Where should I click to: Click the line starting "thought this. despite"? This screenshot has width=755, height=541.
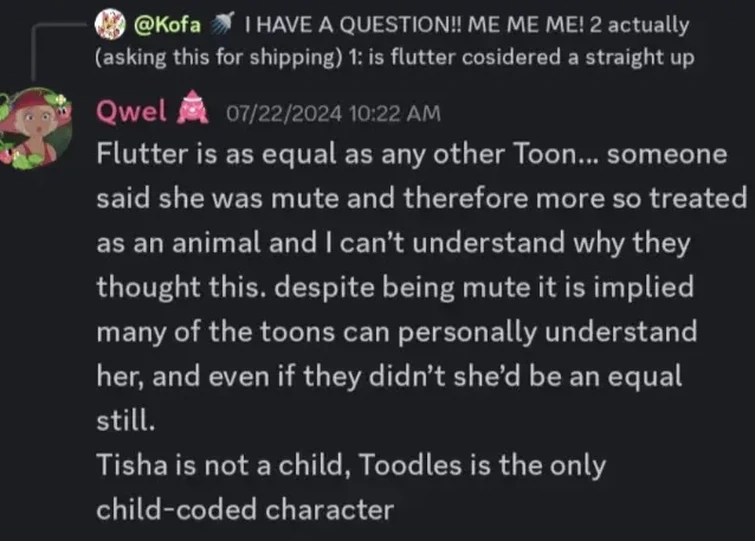(395, 287)
